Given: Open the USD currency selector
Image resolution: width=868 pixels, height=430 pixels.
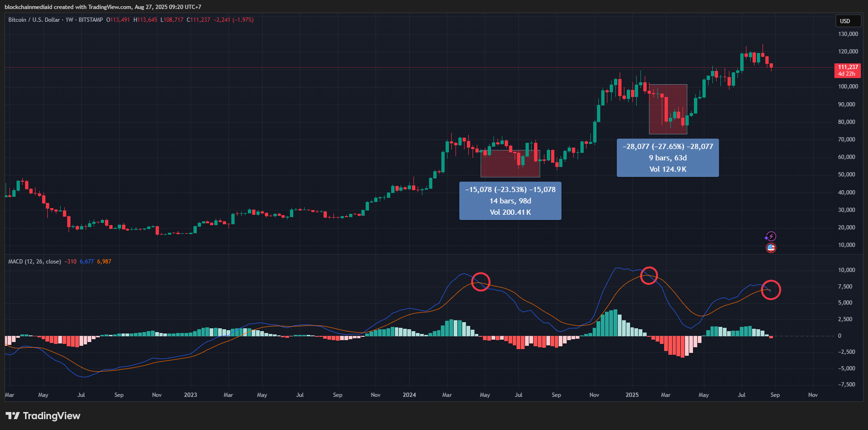Looking at the screenshot, I should pyautogui.click(x=848, y=21).
